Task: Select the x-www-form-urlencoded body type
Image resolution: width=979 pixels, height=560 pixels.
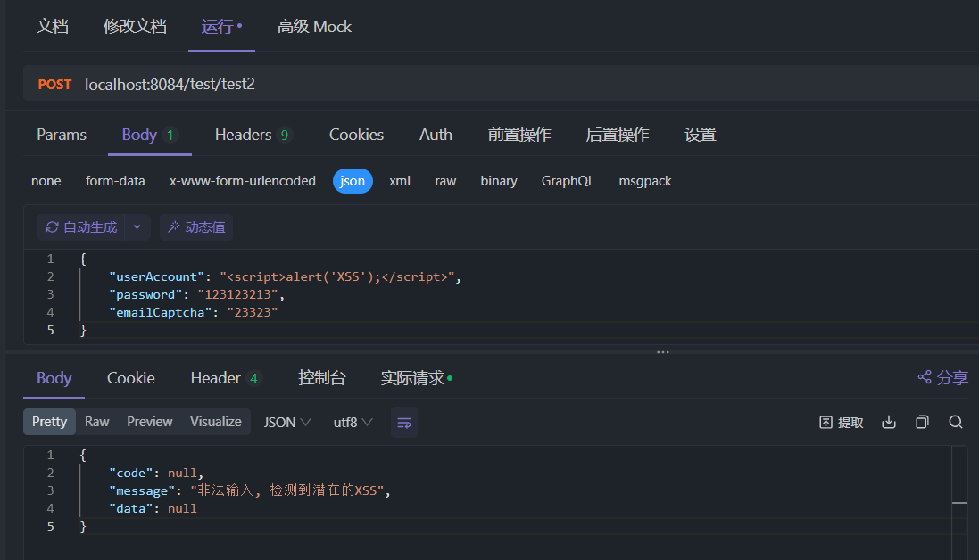Action: coord(242,181)
